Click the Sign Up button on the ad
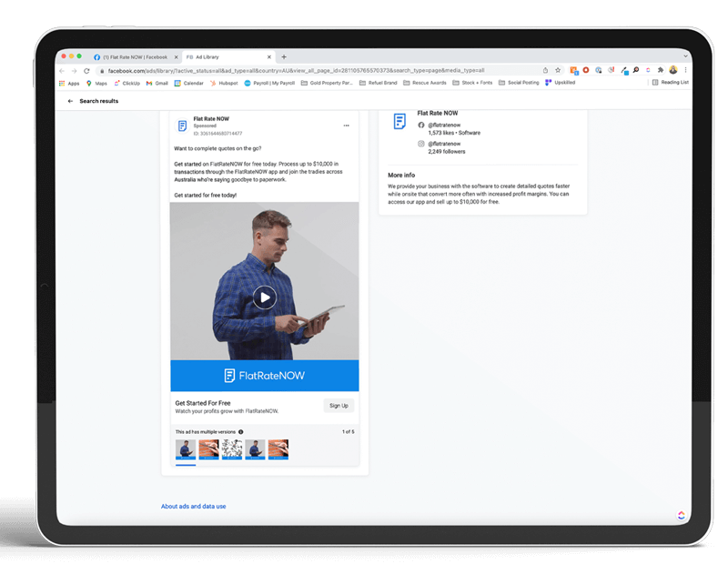Viewport: 728px width, 584px height. click(339, 406)
